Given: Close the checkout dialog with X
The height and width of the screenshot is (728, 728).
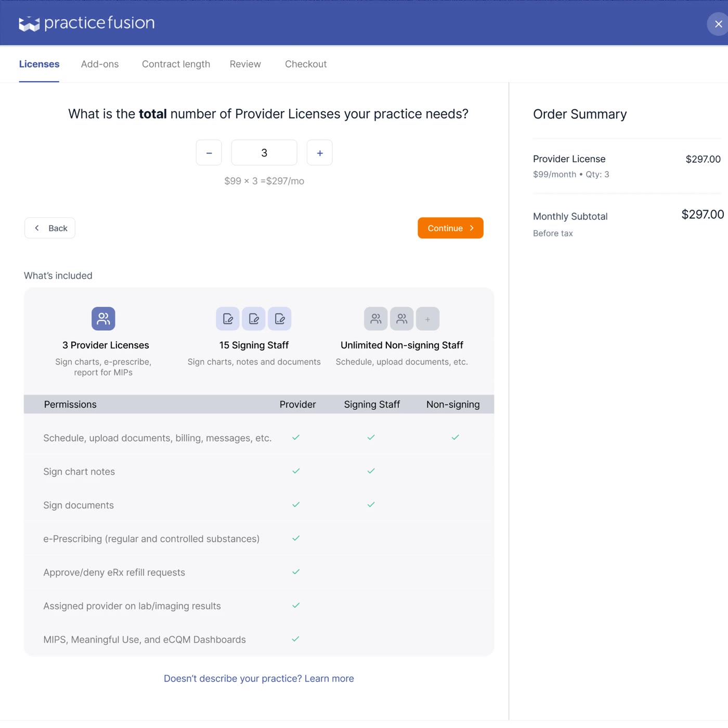Looking at the screenshot, I should pos(718,24).
